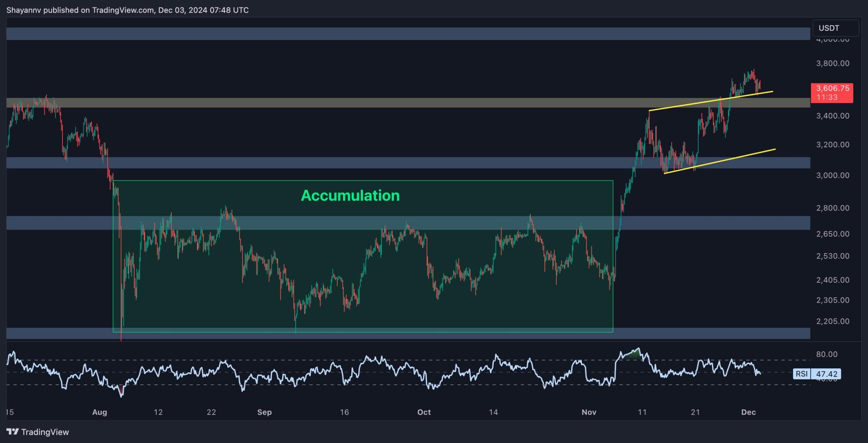Select the Accumulation text annotation
This screenshot has height=443, width=868.
point(350,195)
